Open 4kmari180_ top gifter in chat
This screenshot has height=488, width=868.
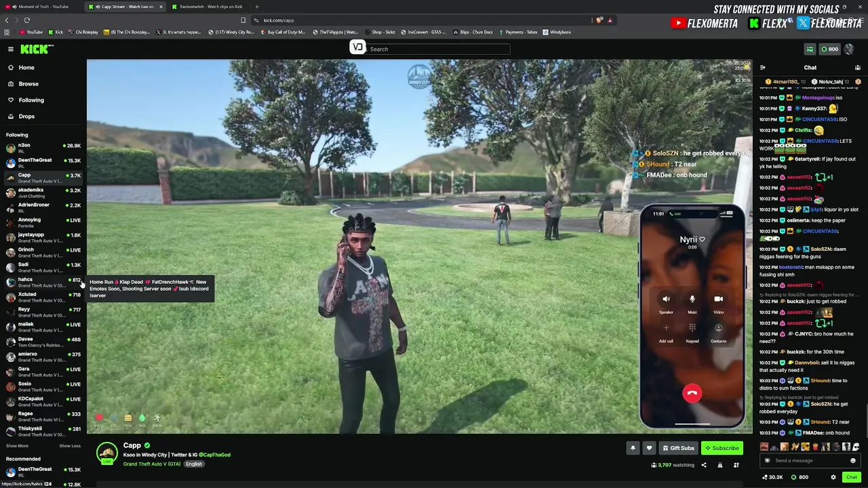[x=787, y=82]
